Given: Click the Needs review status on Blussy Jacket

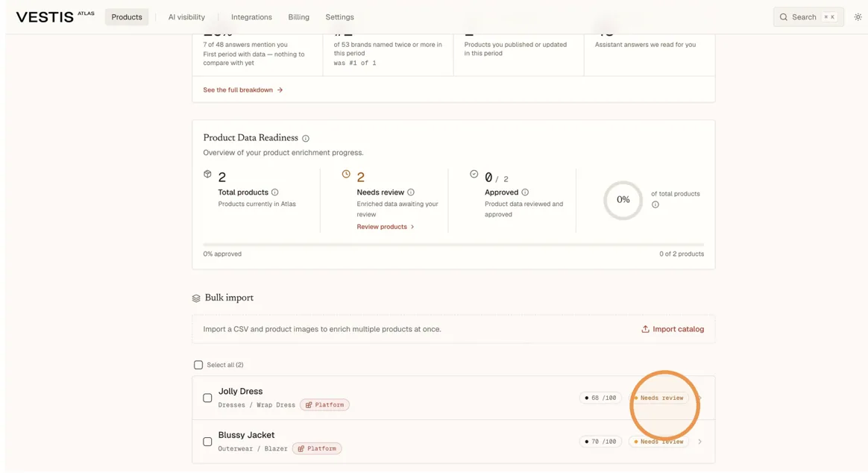Looking at the screenshot, I should click(x=658, y=442).
